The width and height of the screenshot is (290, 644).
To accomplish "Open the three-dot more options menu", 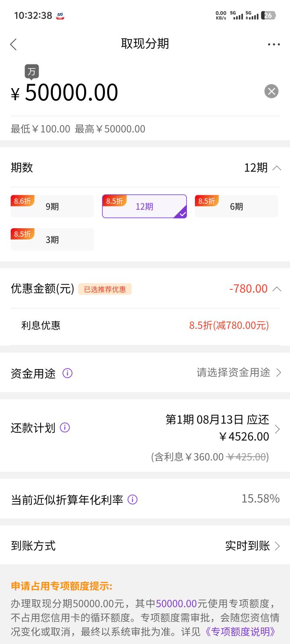I will tap(274, 44).
